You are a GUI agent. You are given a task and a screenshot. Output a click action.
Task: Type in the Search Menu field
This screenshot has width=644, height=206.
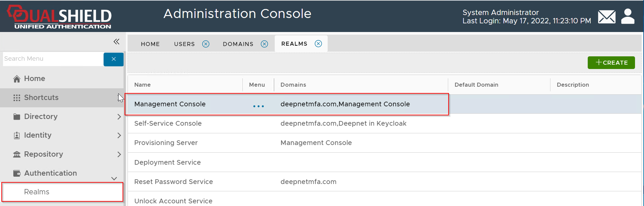coord(53,59)
